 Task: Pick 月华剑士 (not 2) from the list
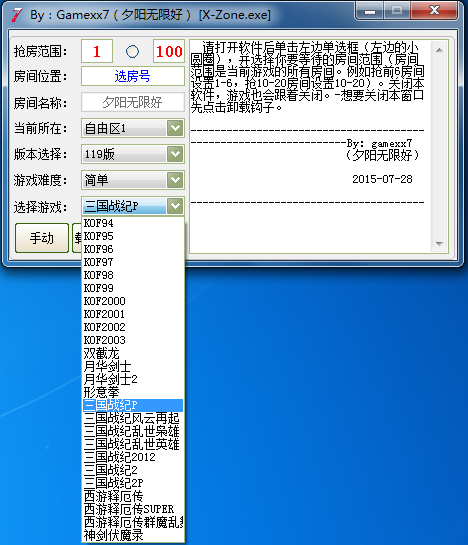133,366
